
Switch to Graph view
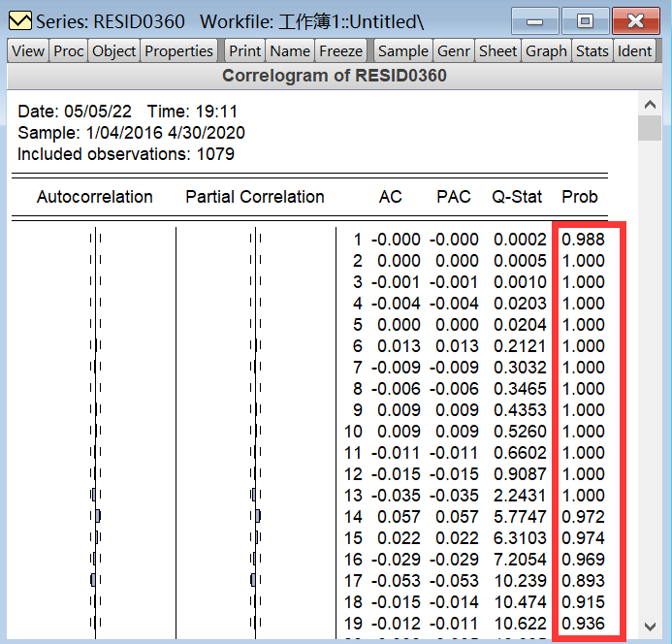coord(546,51)
